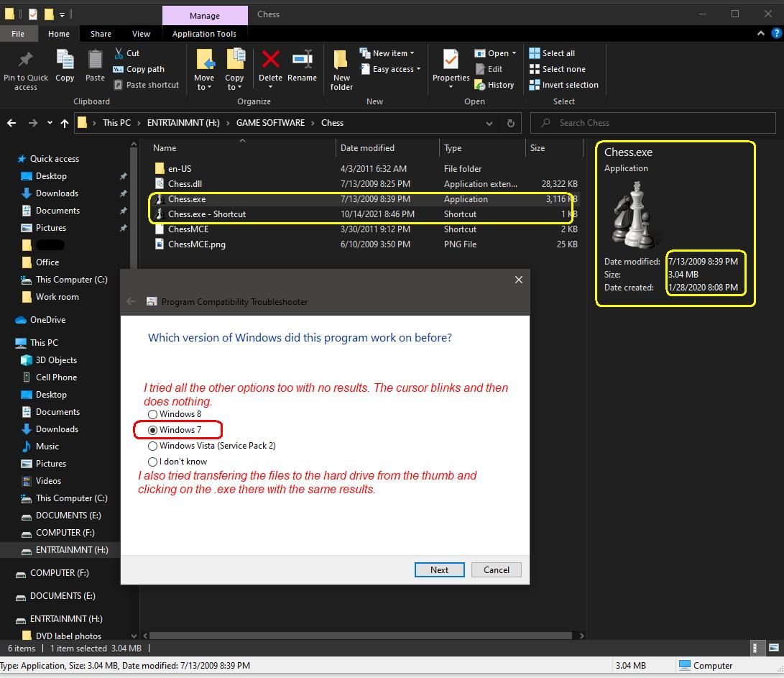Image resolution: width=784 pixels, height=678 pixels.
Task: Open the File menu
Action: click(18, 34)
